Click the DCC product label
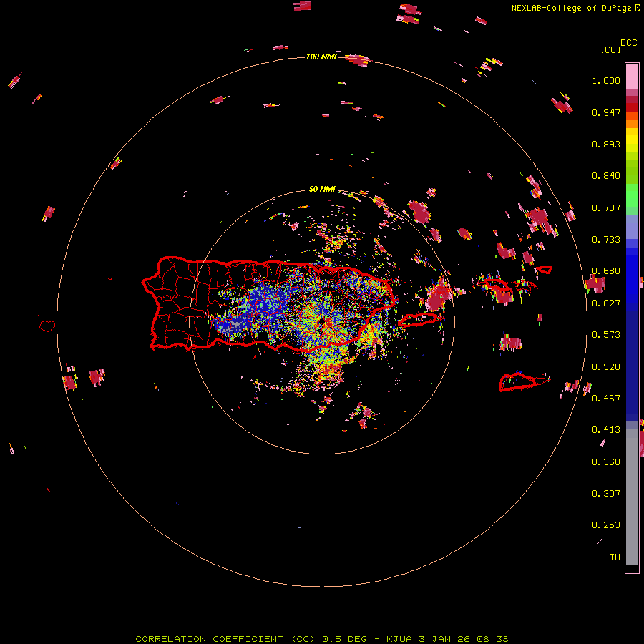644x644 pixels. [628, 43]
